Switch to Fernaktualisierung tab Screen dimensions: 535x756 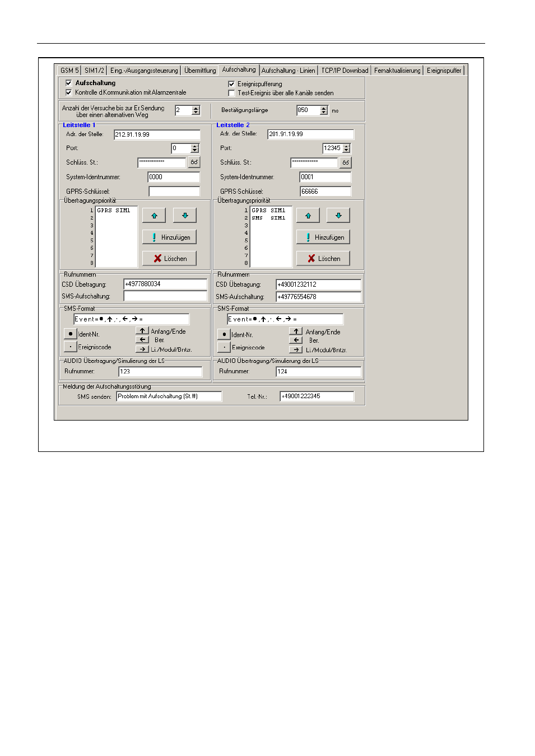click(397, 71)
